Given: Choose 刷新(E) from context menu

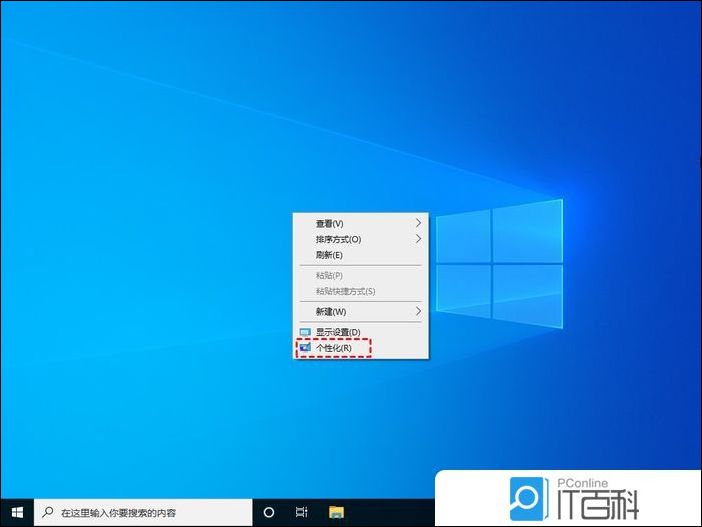Looking at the screenshot, I should 361,255.
